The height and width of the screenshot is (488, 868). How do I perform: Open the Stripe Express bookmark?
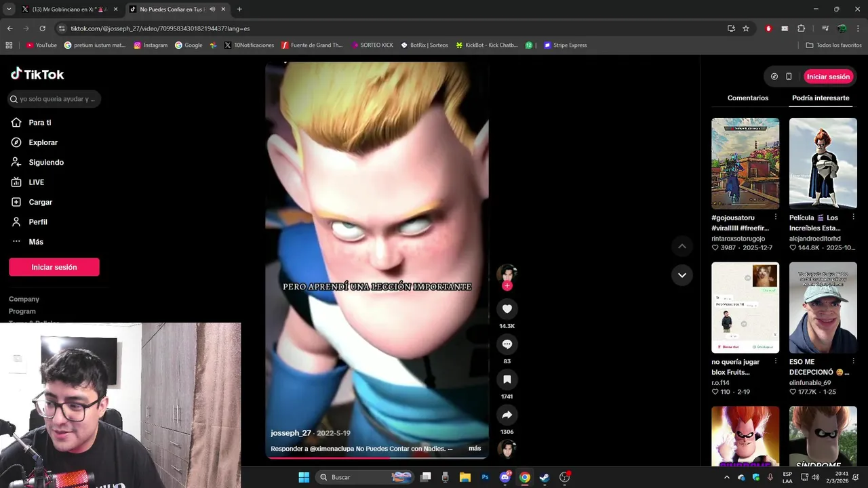coord(565,45)
